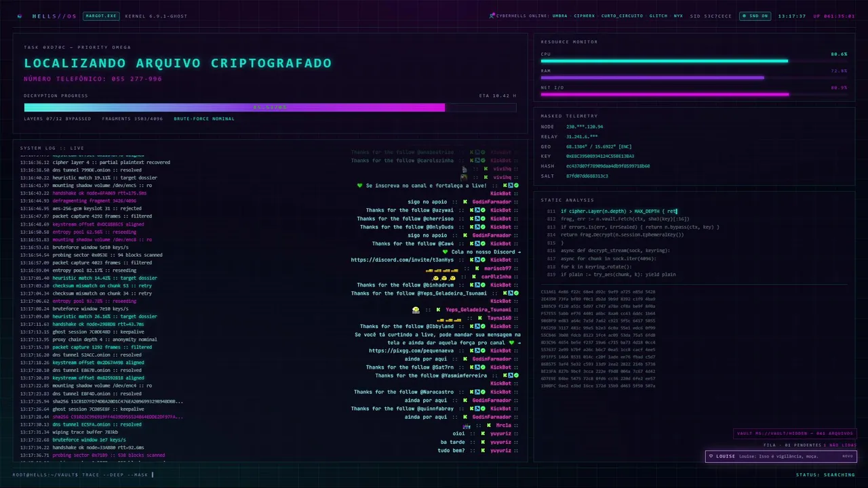Click the K badge next to Tayna160
The height and width of the screenshot is (488, 868).
click(x=479, y=318)
